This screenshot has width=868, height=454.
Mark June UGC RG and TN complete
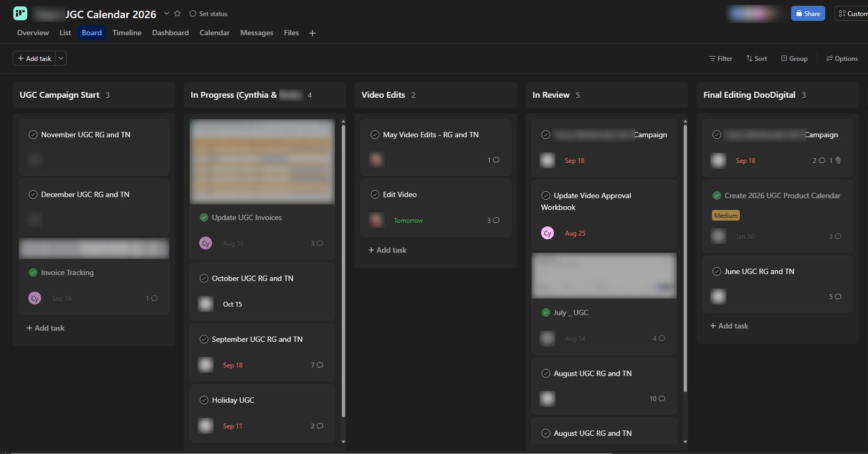point(717,271)
